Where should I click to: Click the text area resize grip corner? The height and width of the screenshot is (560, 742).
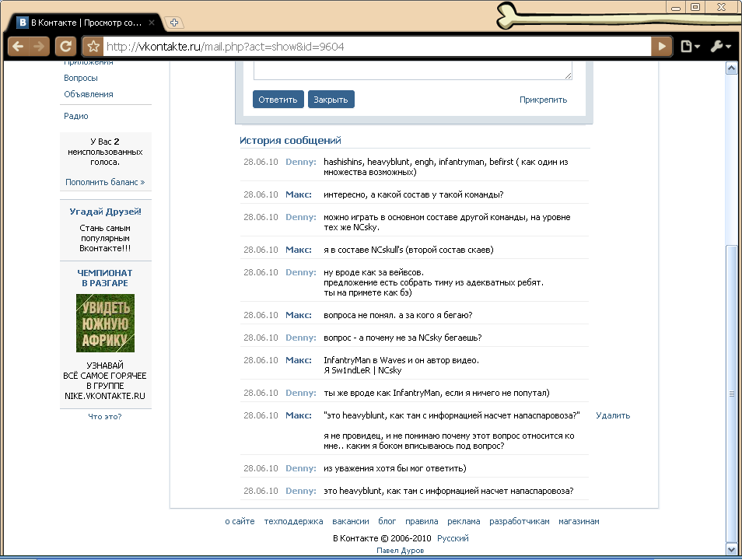[568, 75]
